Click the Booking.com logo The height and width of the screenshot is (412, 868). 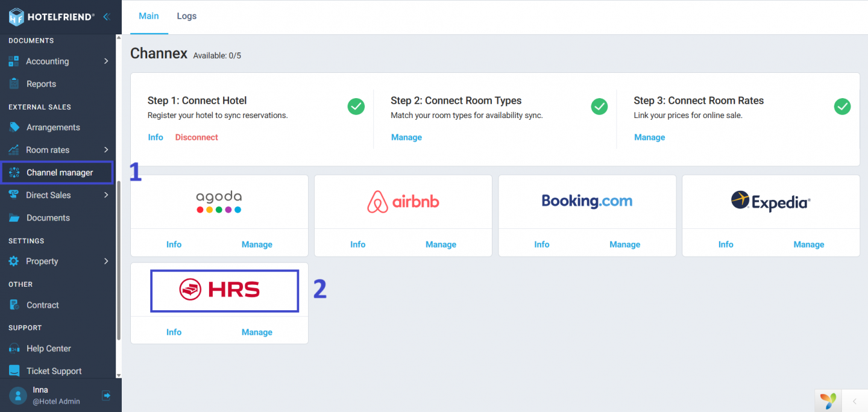[x=587, y=201]
